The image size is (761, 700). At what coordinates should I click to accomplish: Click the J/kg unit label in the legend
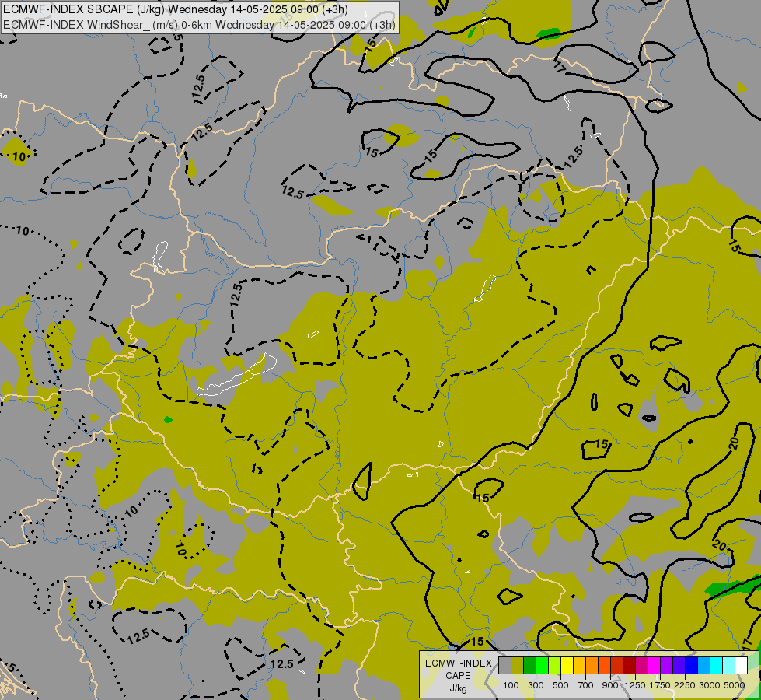pyautogui.click(x=458, y=688)
